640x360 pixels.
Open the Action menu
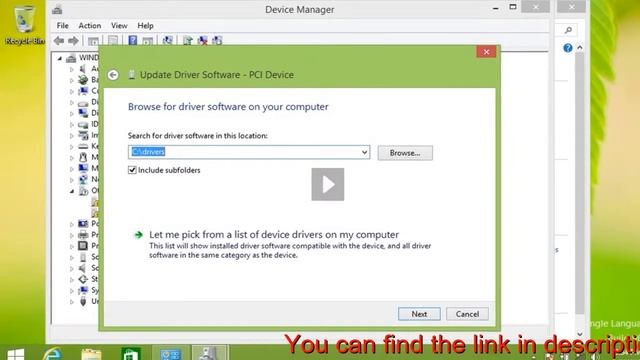click(x=90, y=26)
